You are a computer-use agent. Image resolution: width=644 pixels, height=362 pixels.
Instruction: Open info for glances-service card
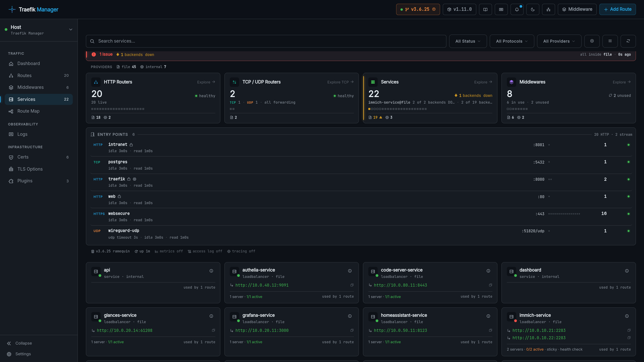[x=211, y=316]
